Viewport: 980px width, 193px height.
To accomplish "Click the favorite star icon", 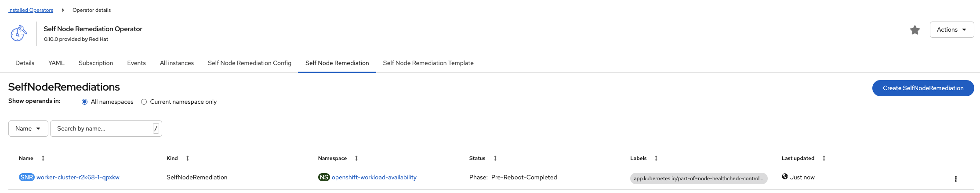I will [x=915, y=30].
